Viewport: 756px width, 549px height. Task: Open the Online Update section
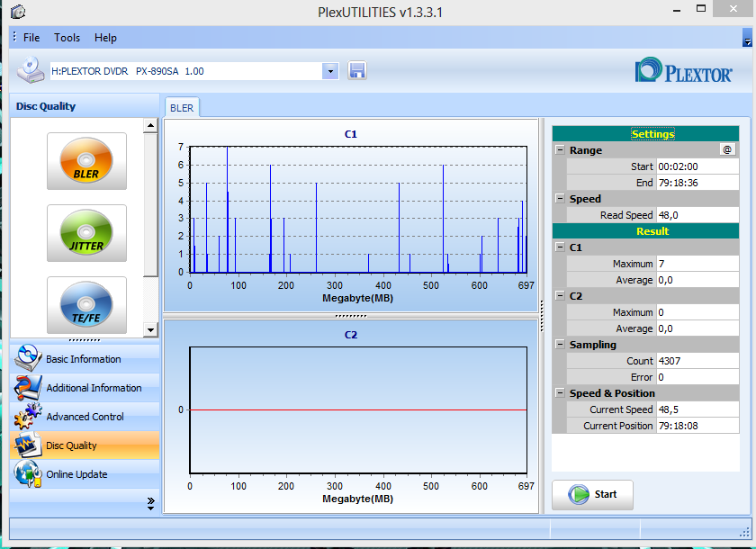(x=85, y=474)
